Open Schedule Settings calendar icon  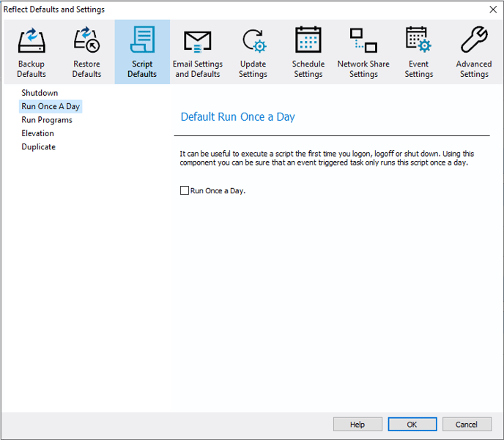308,41
